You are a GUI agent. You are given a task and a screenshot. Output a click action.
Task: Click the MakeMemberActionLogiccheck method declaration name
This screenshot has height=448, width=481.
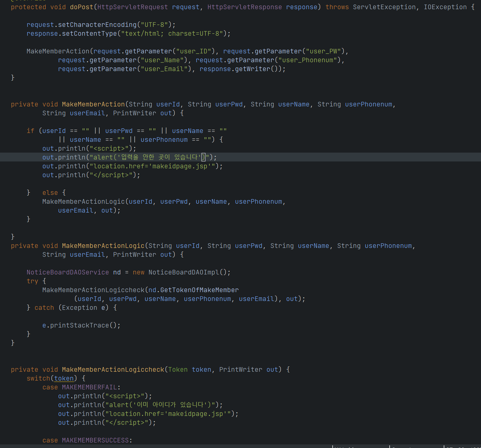pos(113,369)
